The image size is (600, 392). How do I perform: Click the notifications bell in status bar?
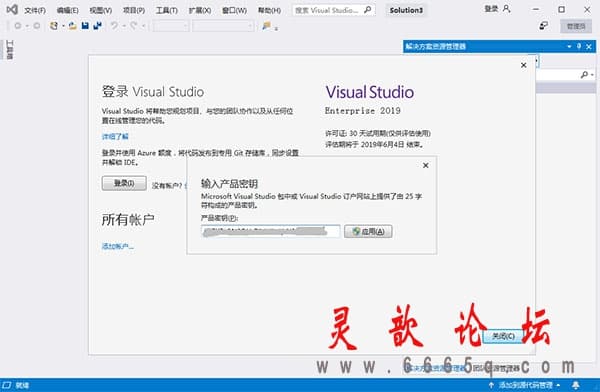(x=576, y=385)
